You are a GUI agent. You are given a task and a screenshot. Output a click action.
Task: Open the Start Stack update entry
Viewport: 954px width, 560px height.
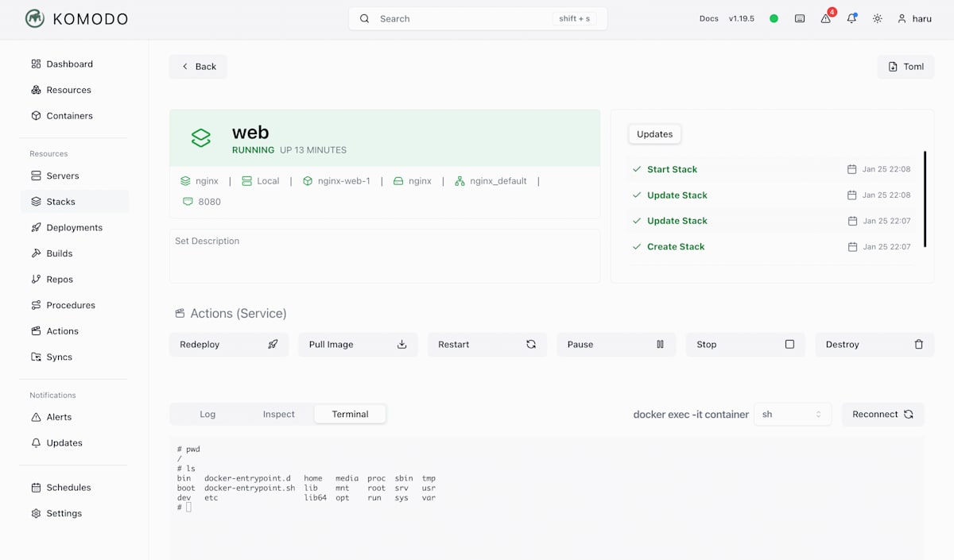click(x=771, y=169)
